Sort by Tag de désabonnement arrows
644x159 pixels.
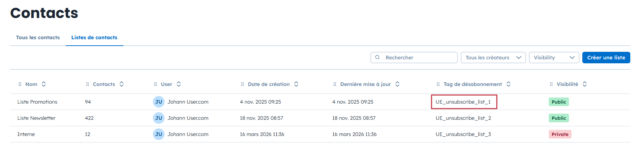508,84
